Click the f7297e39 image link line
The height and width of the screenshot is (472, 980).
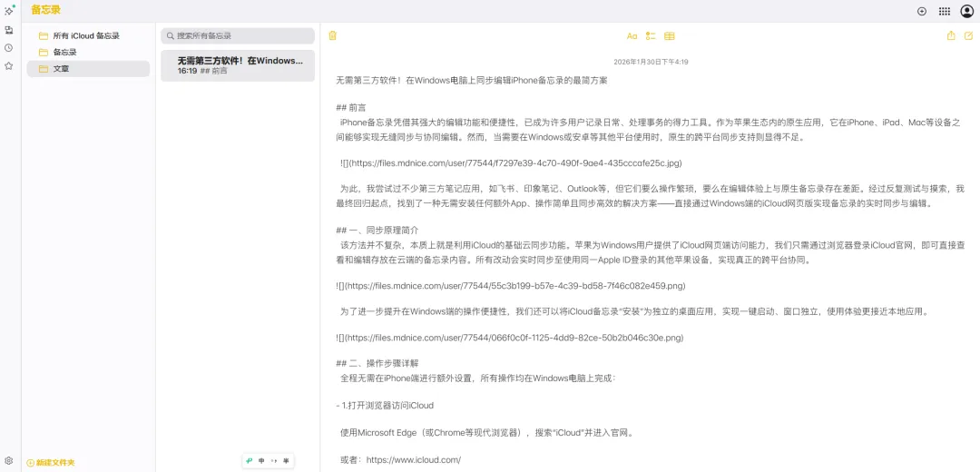click(x=511, y=163)
